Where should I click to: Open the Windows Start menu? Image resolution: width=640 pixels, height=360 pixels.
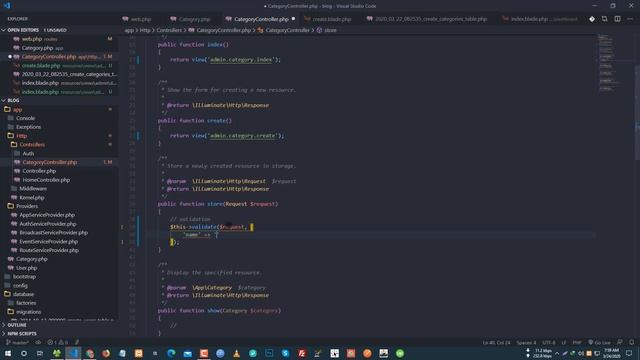point(8,353)
